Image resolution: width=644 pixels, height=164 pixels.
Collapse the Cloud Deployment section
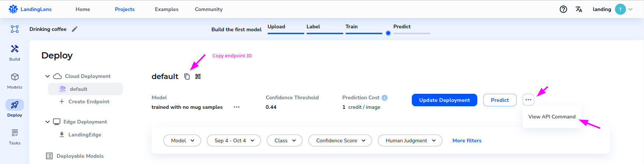pos(47,76)
